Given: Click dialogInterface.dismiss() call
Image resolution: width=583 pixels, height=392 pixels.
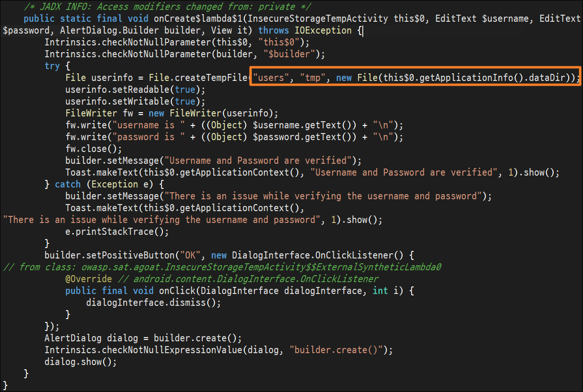Looking at the screenshot, I should (x=153, y=303).
